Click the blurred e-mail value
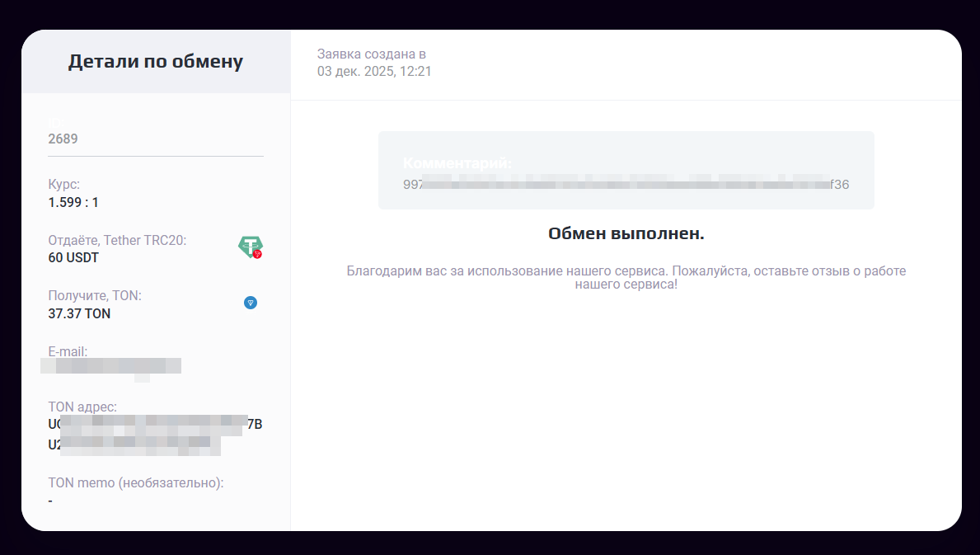980x555 pixels. pyautogui.click(x=111, y=365)
